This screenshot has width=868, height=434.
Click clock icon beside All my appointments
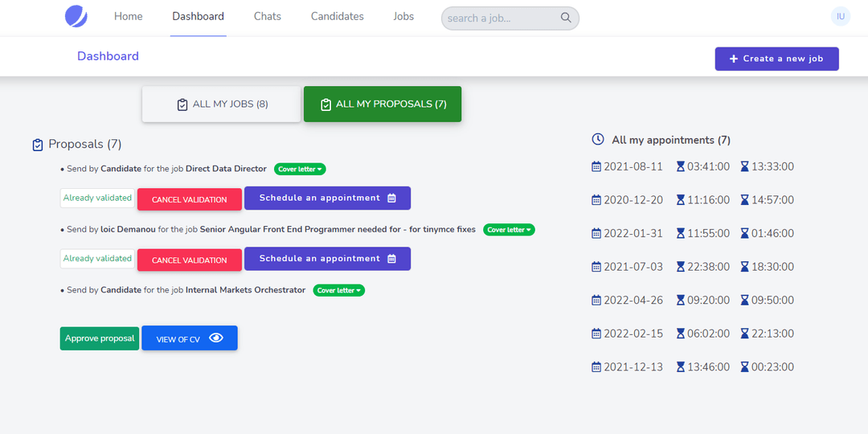click(598, 139)
